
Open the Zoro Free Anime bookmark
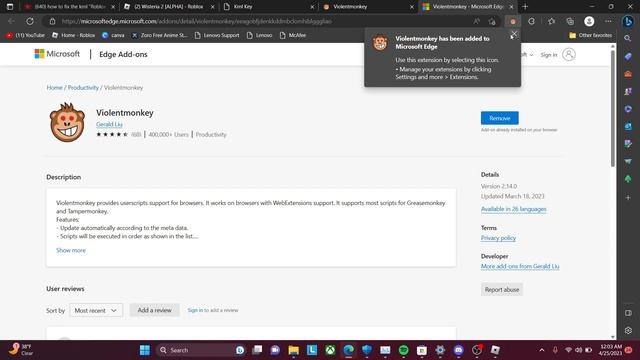tap(159, 36)
